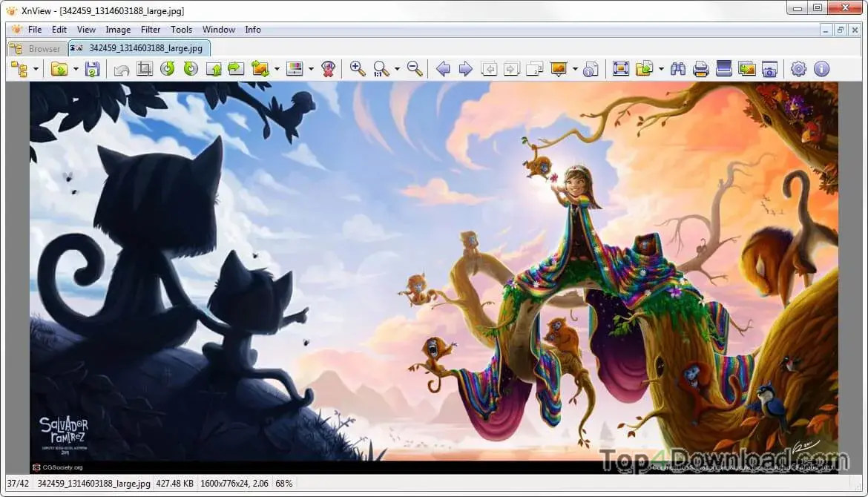This screenshot has width=868, height=497.
Task: Show program information
Action: (x=821, y=68)
